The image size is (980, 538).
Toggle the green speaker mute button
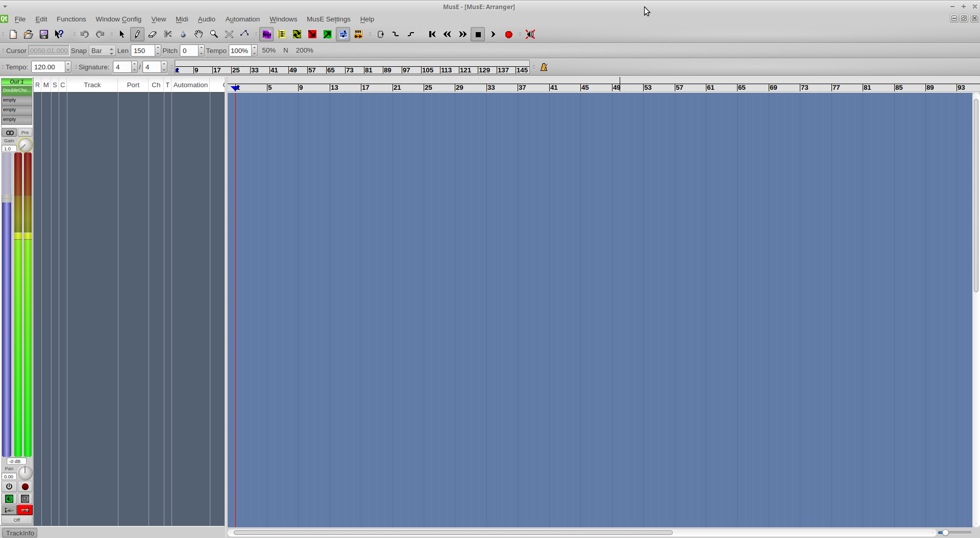click(9, 499)
